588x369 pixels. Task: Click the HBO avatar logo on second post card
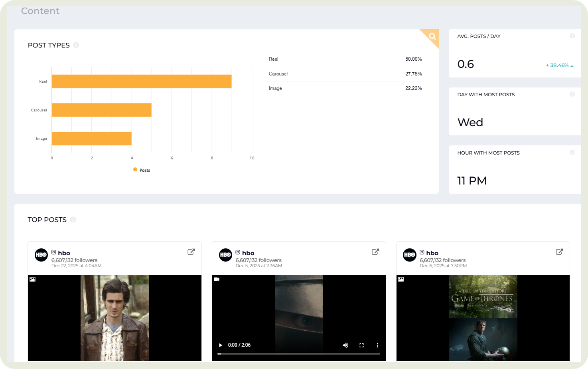(225, 255)
